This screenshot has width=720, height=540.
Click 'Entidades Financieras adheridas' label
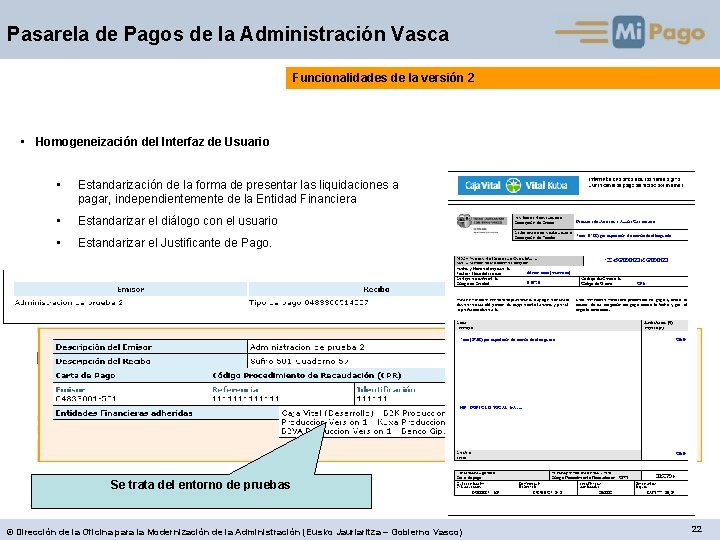(124, 413)
